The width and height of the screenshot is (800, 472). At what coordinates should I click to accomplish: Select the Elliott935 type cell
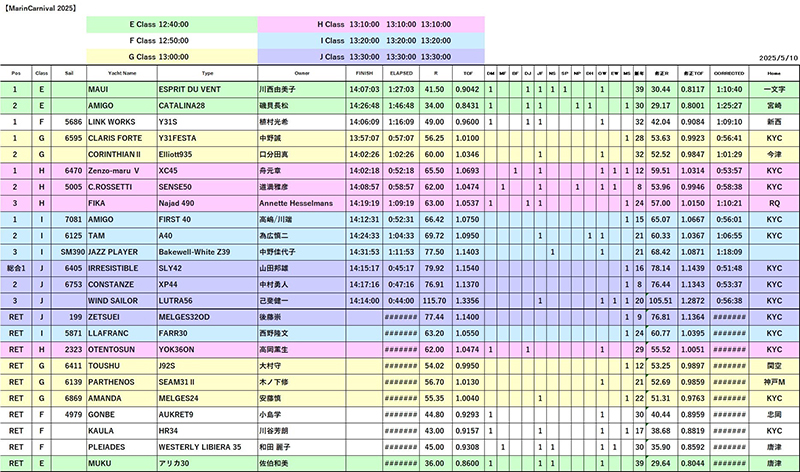click(x=207, y=155)
